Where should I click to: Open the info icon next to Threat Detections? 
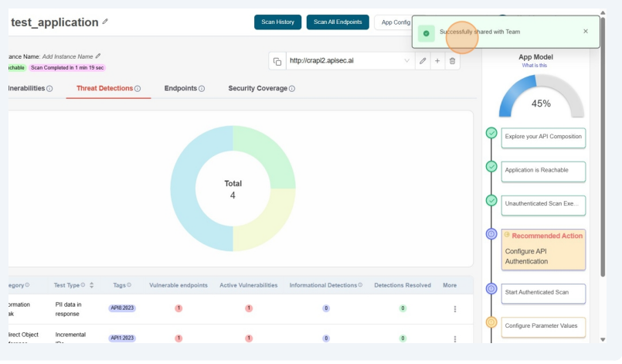point(138,89)
